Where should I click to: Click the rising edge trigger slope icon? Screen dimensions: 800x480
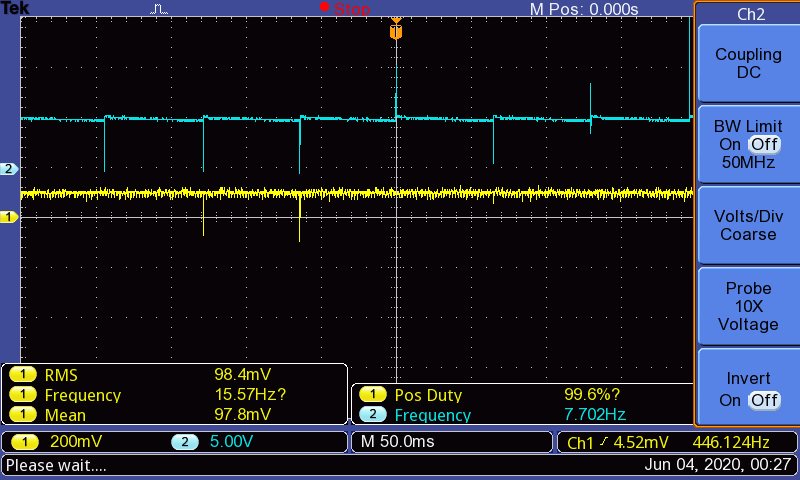(604, 442)
